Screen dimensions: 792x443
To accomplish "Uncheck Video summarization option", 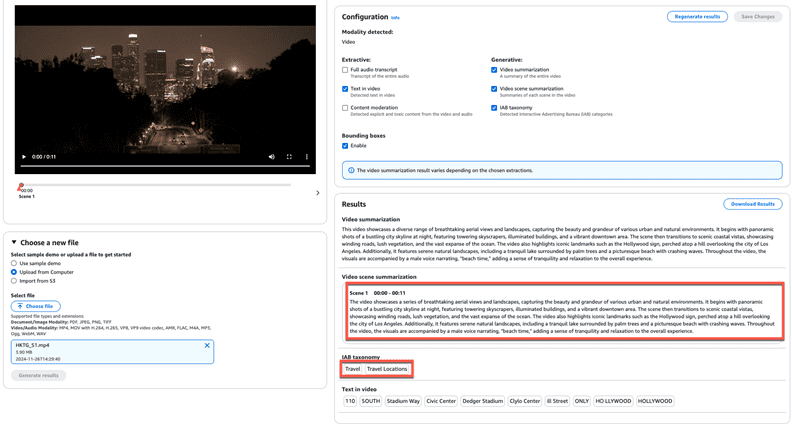I will point(494,70).
